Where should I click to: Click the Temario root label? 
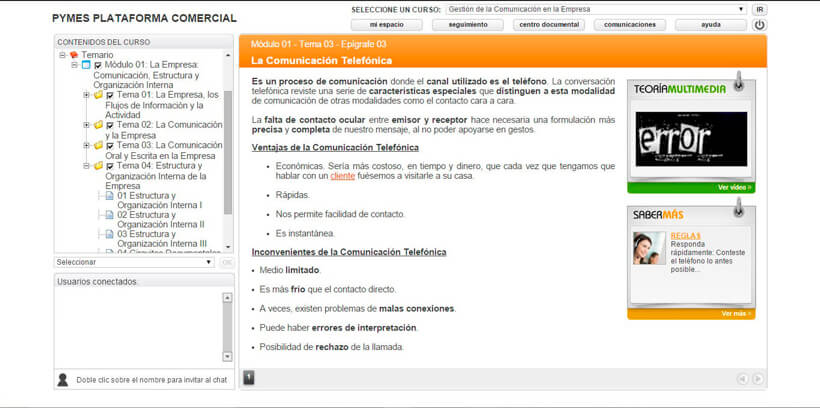[97, 55]
